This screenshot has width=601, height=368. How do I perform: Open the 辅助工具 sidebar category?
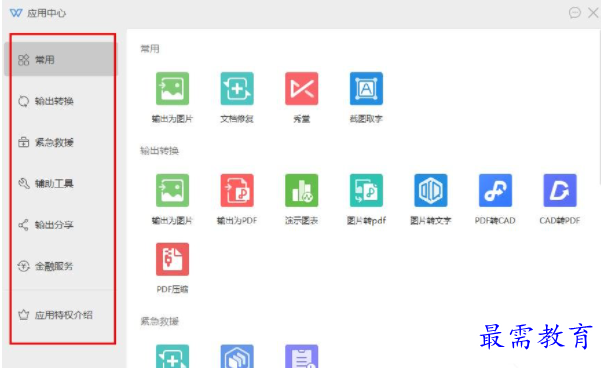[60, 184]
